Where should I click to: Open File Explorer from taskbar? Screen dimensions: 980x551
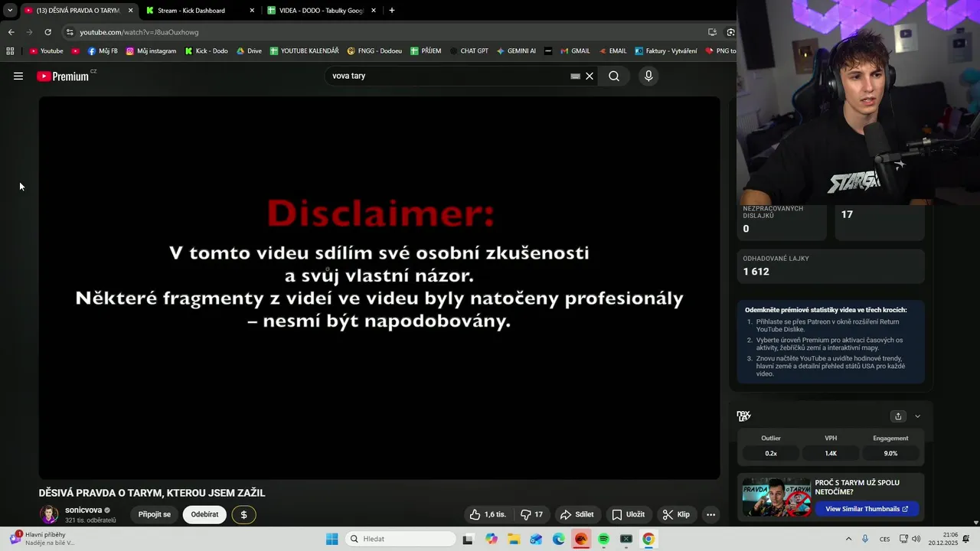click(x=514, y=539)
